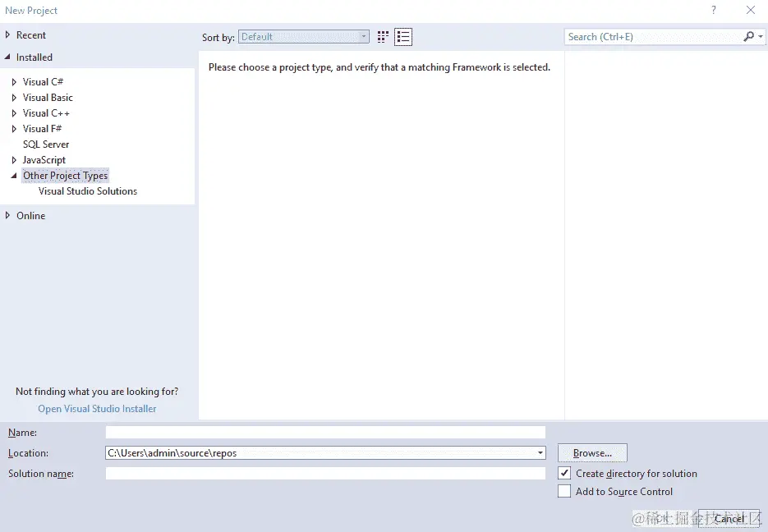Focus the Name text field

tap(325, 432)
